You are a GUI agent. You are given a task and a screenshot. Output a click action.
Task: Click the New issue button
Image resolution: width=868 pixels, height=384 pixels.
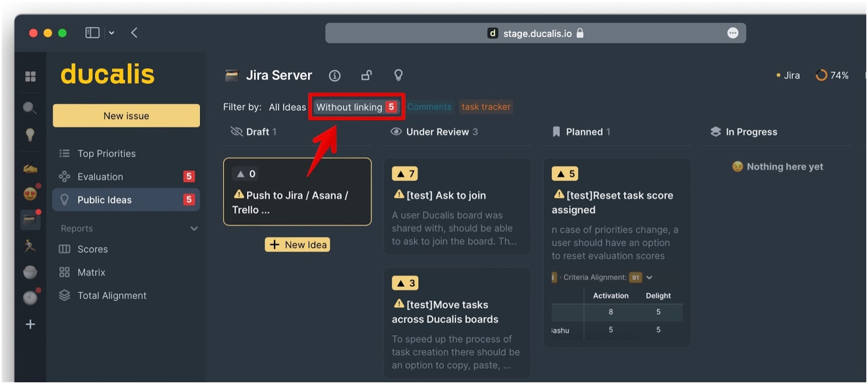pyautogui.click(x=126, y=116)
